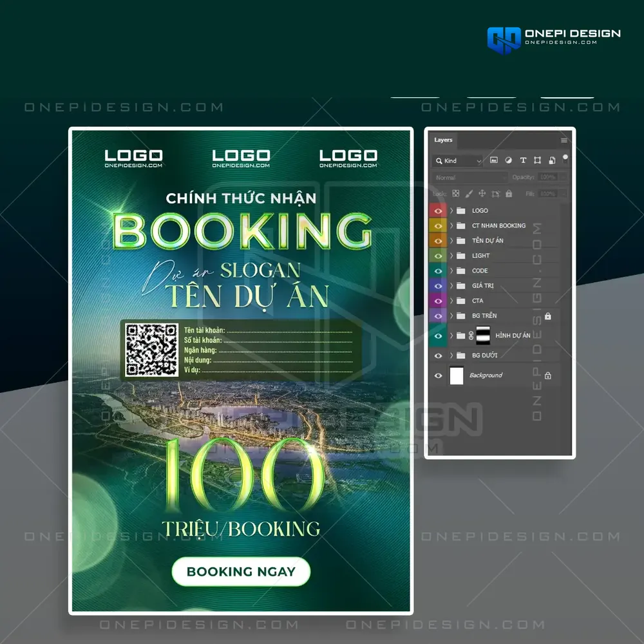Expand the BG TRÊN group chevron
644x644 pixels.
click(451, 316)
